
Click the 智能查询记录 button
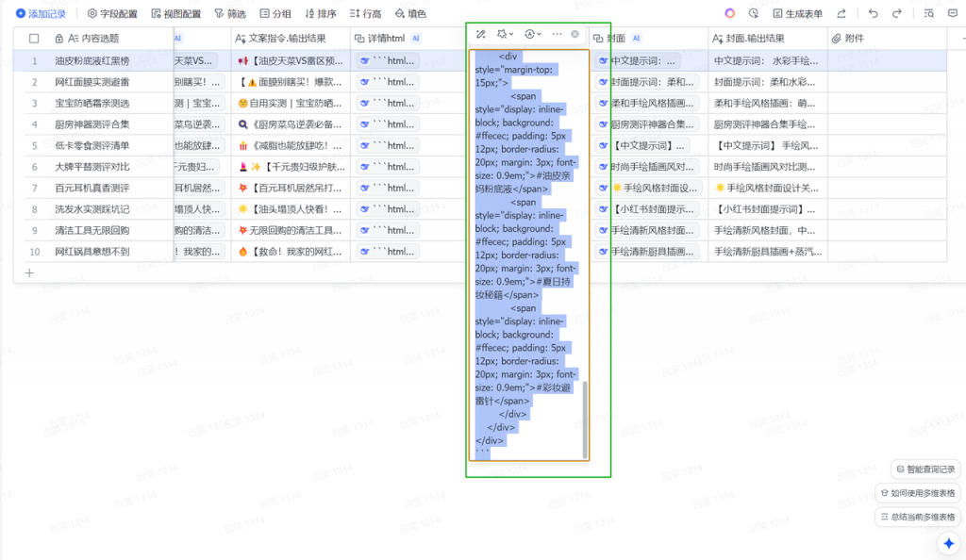click(926, 469)
